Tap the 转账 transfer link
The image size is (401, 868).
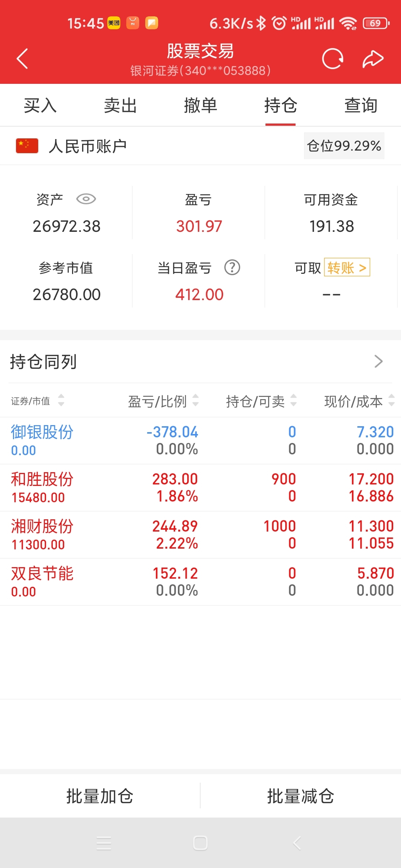[x=347, y=267]
